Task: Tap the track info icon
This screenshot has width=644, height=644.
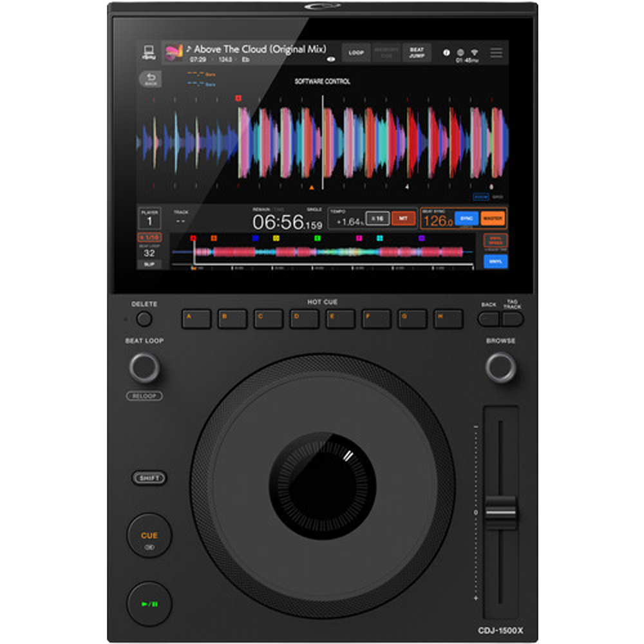Action: [x=446, y=53]
